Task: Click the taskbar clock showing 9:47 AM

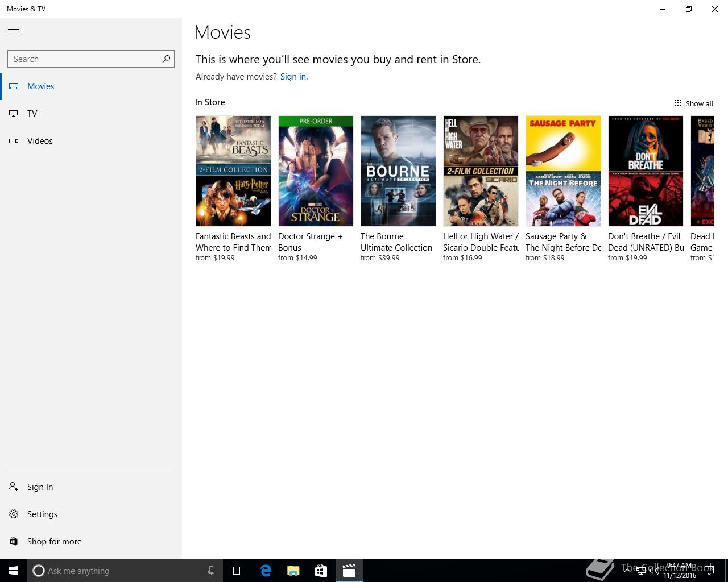Action: [680, 571]
